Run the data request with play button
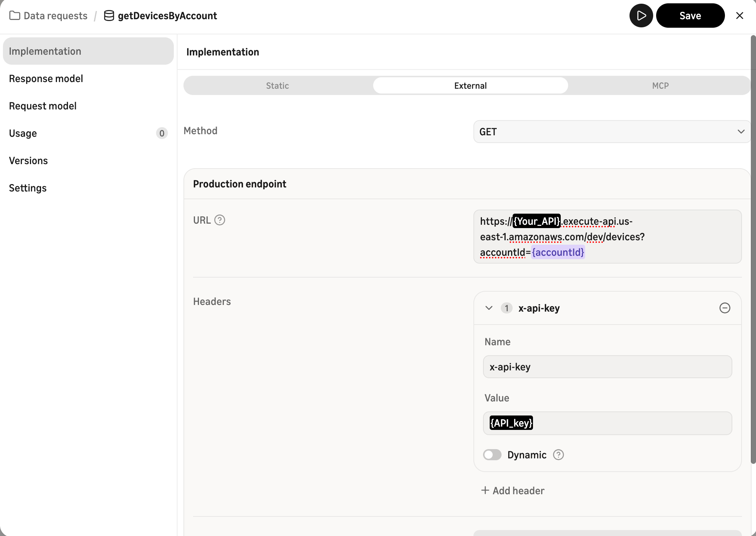756x536 pixels. 641,16
